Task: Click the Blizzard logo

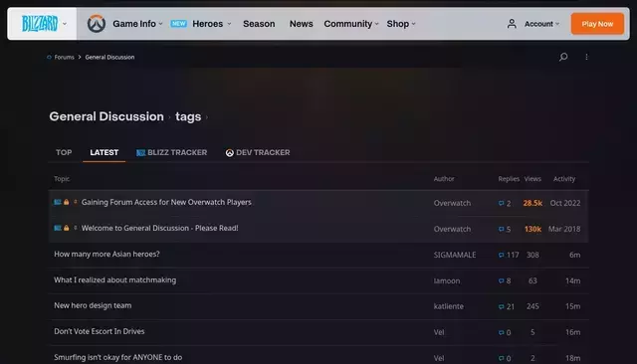Action: pyautogui.click(x=40, y=24)
